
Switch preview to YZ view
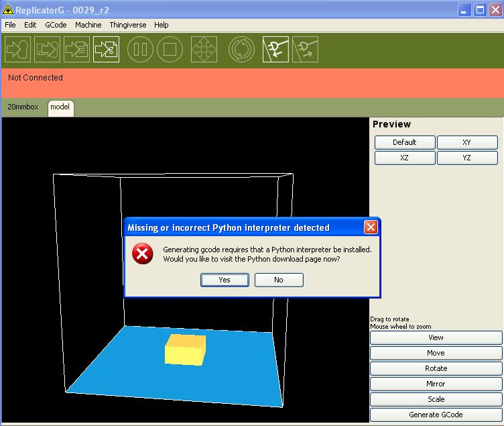467,158
